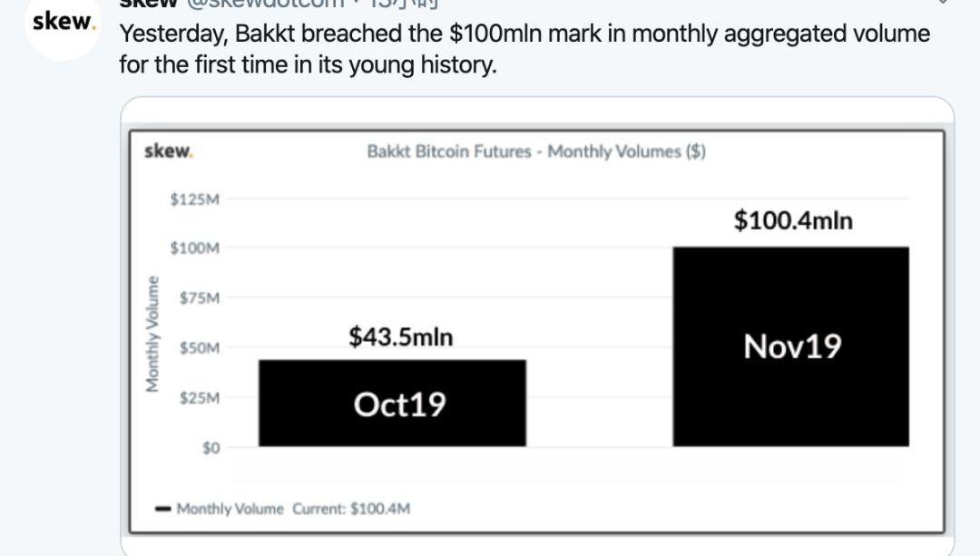Screen dimensions: 980x556
Task: Click the Bakkt Bitcoin Futures chart title
Action: coord(536,151)
